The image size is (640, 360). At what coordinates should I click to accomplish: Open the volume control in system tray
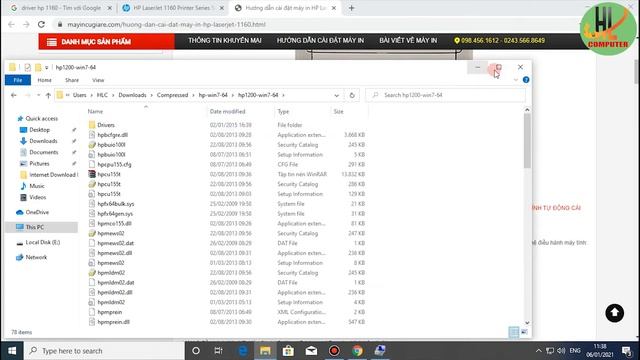pyautogui.click(x=561, y=351)
